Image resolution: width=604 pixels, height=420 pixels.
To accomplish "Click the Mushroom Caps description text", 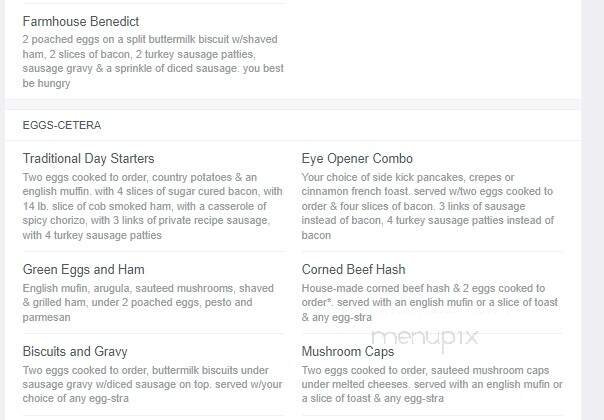I will click(432, 384).
